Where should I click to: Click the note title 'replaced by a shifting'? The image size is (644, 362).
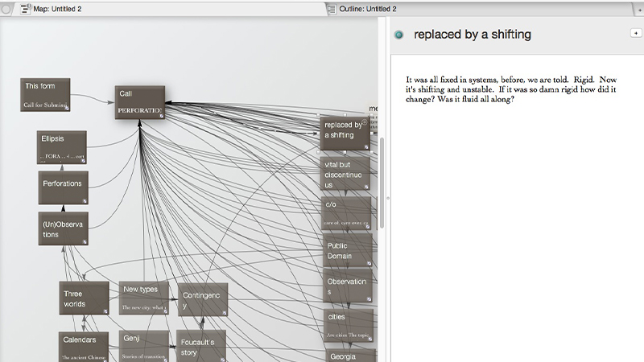[x=472, y=35]
